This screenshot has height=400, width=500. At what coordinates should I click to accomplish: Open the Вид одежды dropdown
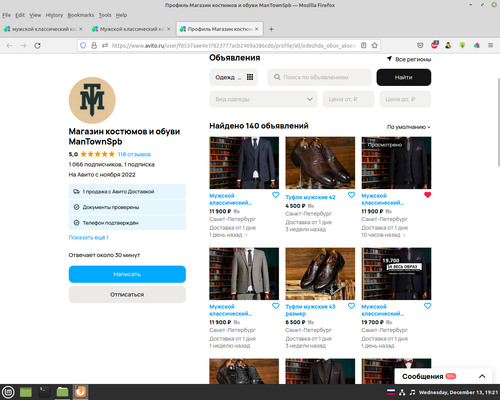(264, 99)
